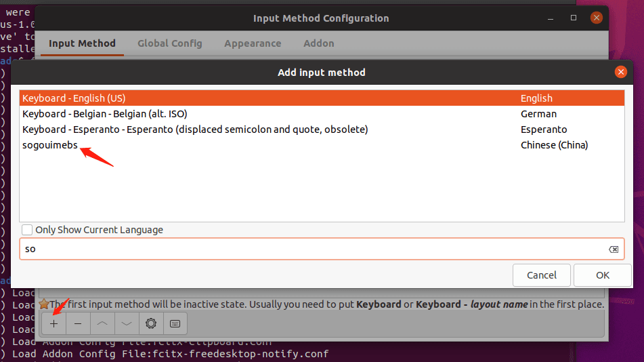Select Keyboard - English (US) entry

74,98
